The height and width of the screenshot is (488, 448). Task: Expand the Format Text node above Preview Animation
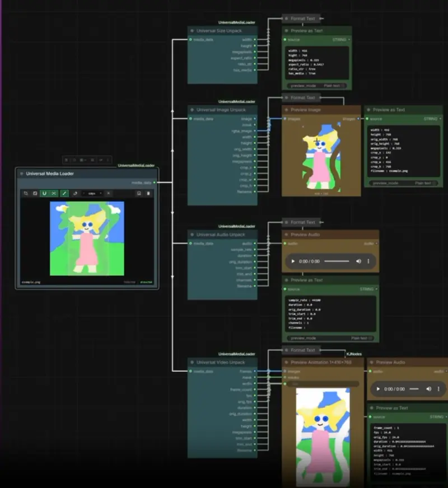[x=286, y=350]
